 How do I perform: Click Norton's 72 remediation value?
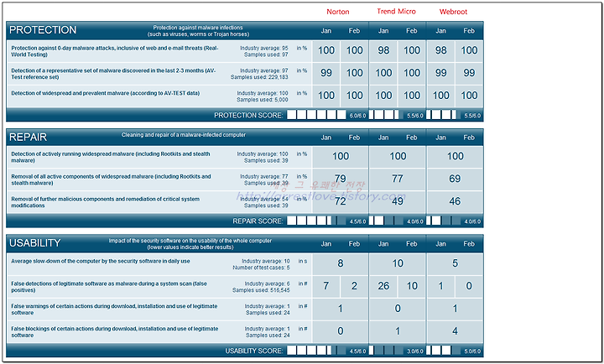coord(340,201)
